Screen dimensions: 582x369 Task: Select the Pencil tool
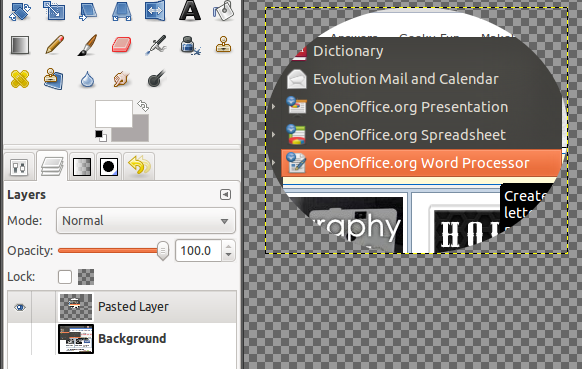55,45
